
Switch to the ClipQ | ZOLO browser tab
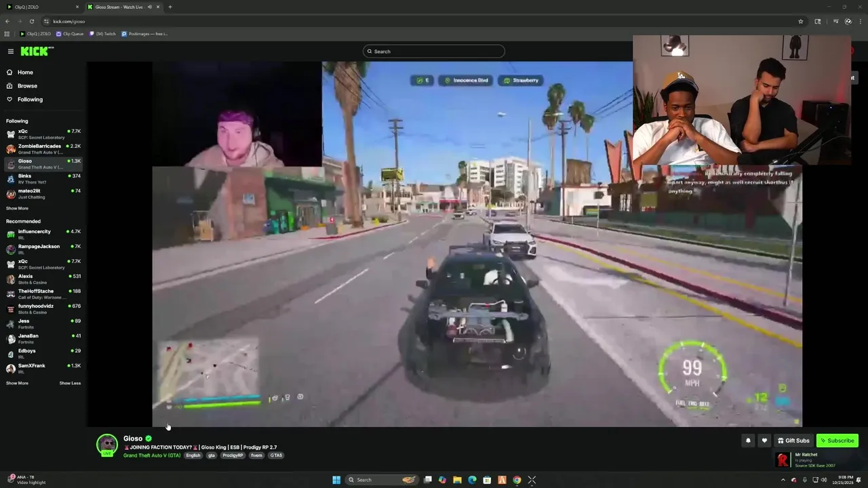coord(42,7)
